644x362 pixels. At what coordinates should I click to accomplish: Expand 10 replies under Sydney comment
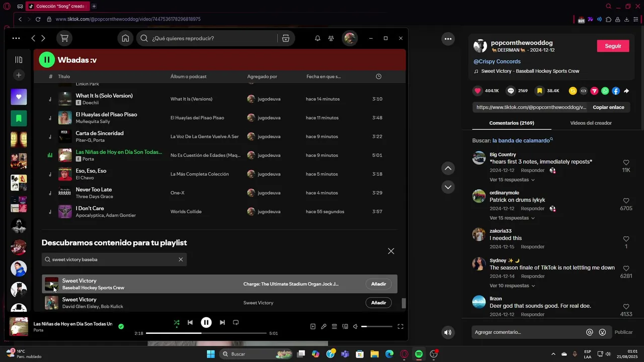pos(512,286)
